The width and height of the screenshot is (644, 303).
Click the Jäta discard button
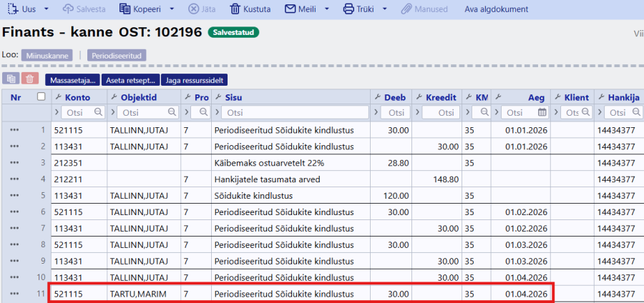pyautogui.click(x=202, y=9)
